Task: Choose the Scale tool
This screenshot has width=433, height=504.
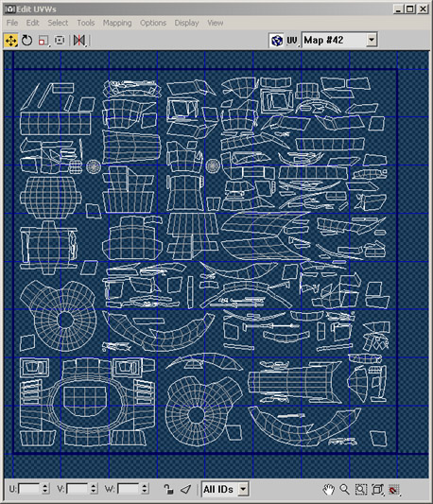Action: click(x=43, y=41)
